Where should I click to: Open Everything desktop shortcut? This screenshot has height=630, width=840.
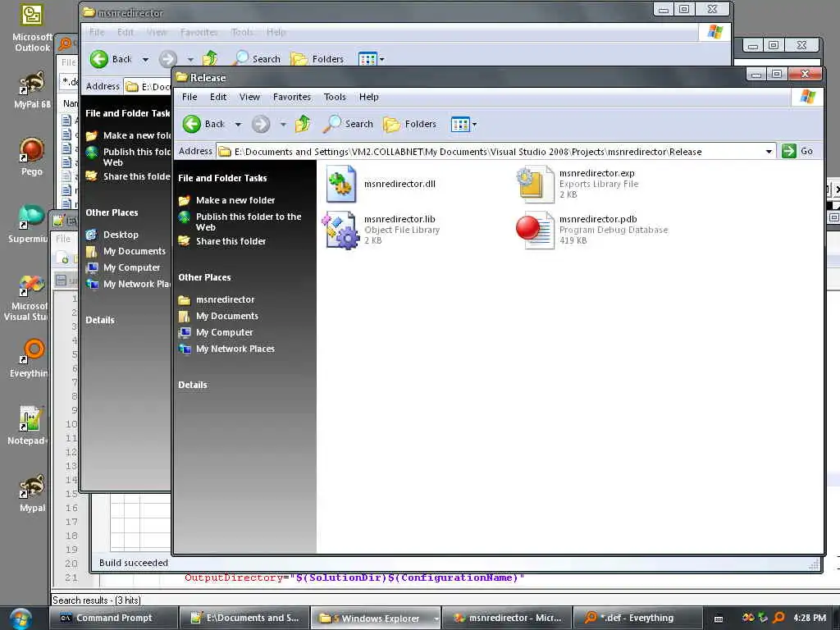point(30,359)
